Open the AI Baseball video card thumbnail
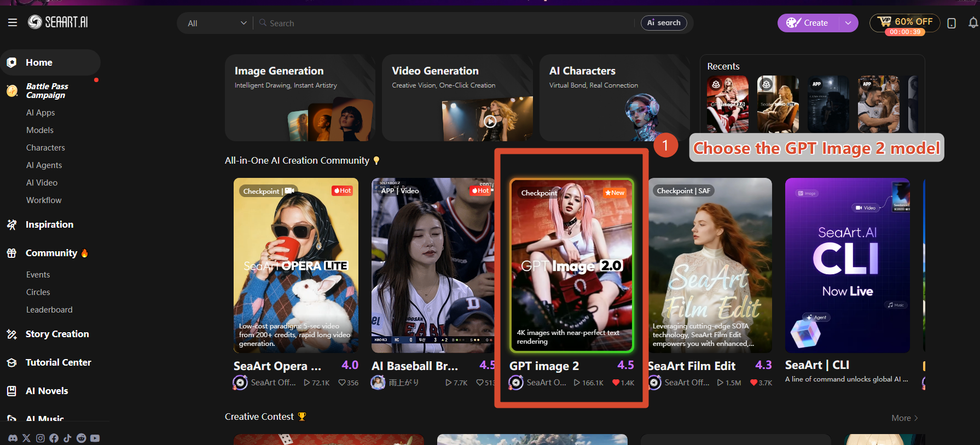The height and width of the screenshot is (445, 980). pyautogui.click(x=433, y=265)
